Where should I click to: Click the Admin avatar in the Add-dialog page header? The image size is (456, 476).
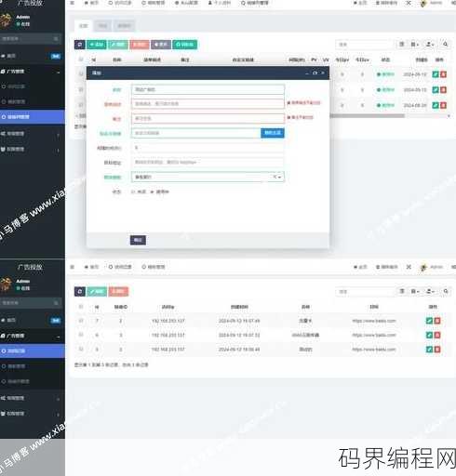click(423, 4)
